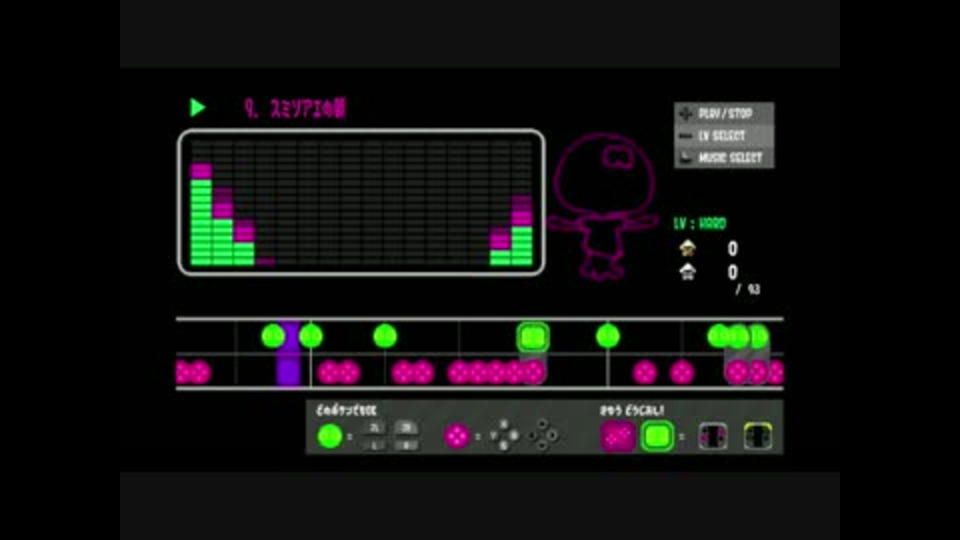Click the pink outlined dancing squid character

pyautogui.click(x=603, y=207)
